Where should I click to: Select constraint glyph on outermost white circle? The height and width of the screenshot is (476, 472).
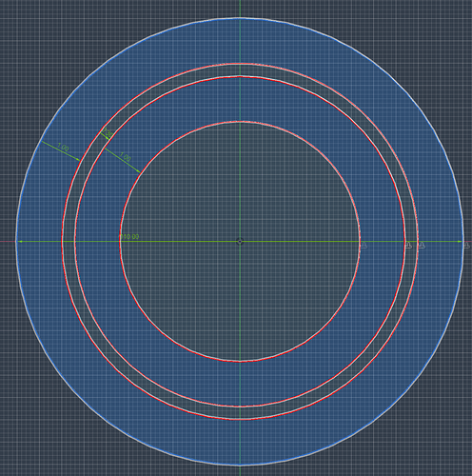[x=466, y=246]
